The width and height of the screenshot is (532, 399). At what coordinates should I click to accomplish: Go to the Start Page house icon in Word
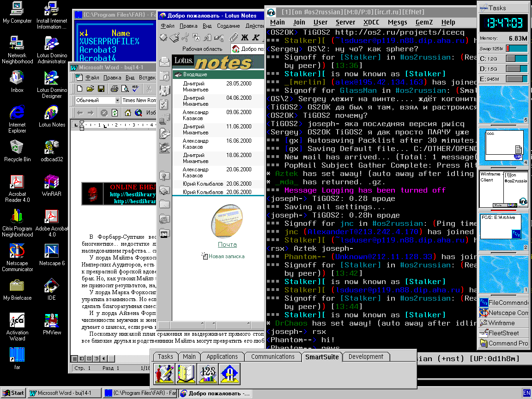click(x=127, y=113)
